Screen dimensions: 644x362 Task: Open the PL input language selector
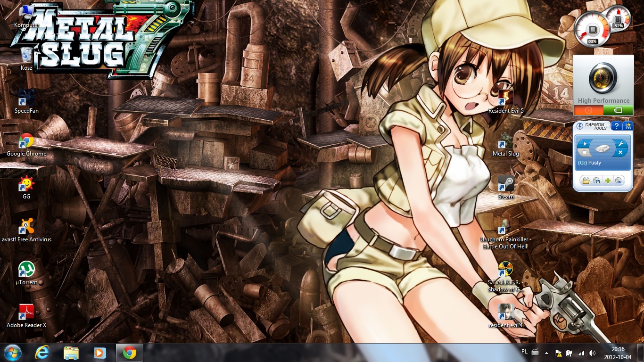click(525, 352)
